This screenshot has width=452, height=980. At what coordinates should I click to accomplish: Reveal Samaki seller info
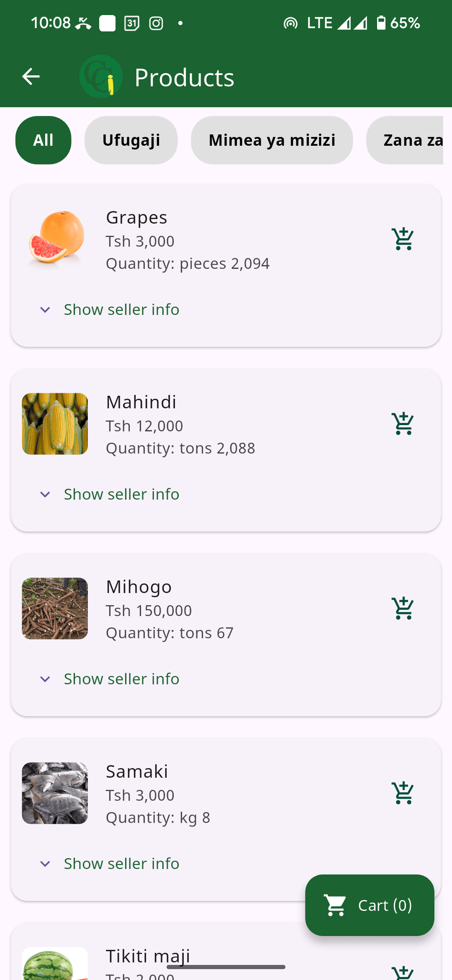(x=121, y=864)
